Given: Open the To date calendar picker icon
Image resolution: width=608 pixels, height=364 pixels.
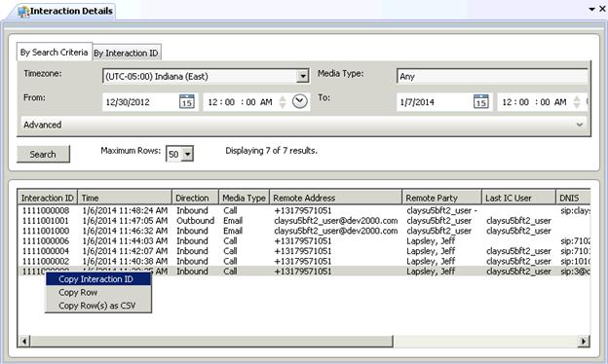Looking at the screenshot, I should click(480, 102).
